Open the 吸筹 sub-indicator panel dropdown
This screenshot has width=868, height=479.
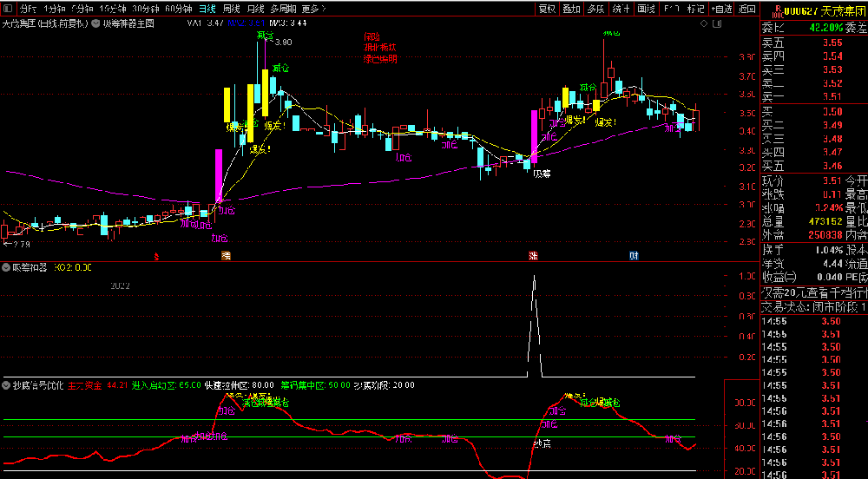tap(7, 267)
